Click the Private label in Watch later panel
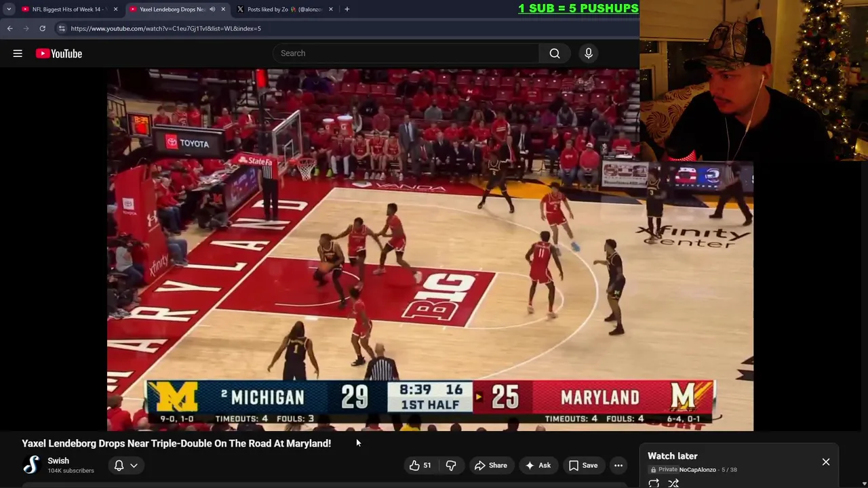The width and height of the screenshot is (868, 488). (x=667, y=470)
